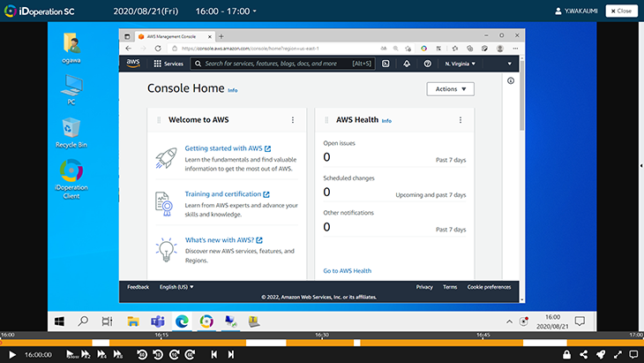Click the Y.WAKAUMI user account

(x=576, y=11)
